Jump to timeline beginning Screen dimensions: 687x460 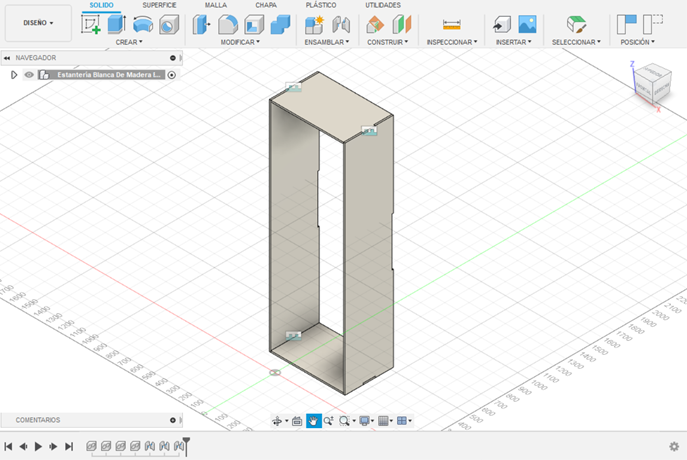tap(8, 446)
